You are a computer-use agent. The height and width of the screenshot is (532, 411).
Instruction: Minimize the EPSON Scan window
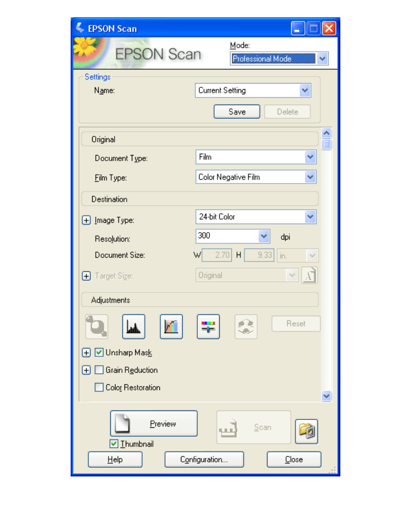pos(298,28)
